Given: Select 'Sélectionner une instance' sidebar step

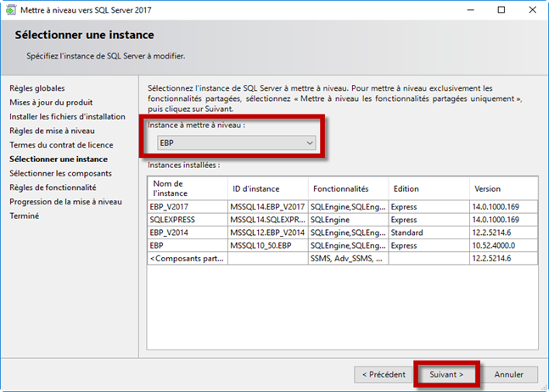Looking at the screenshot, I should (x=59, y=160).
